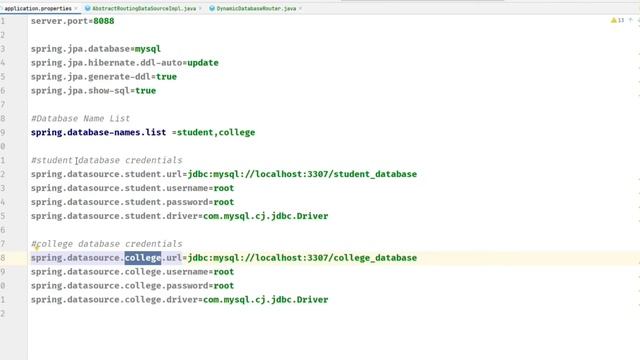
Task: Click the spring.database-names.list key
Action: (x=98, y=132)
